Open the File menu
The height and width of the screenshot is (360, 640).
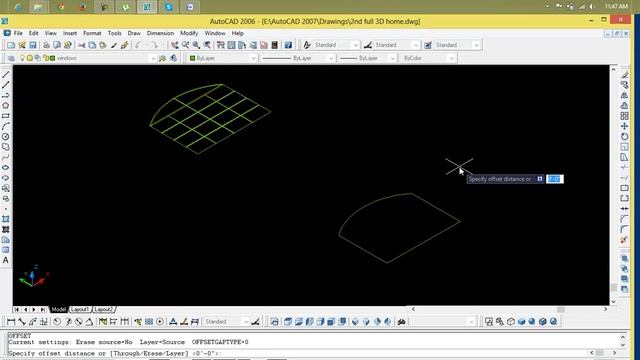(x=18, y=33)
